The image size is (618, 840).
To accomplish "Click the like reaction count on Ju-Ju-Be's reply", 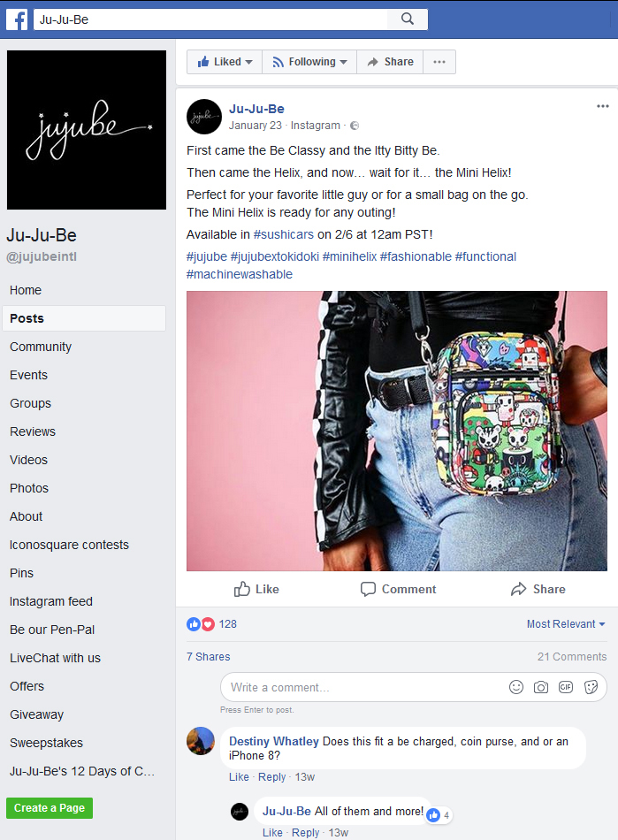I will click(439, 815).
